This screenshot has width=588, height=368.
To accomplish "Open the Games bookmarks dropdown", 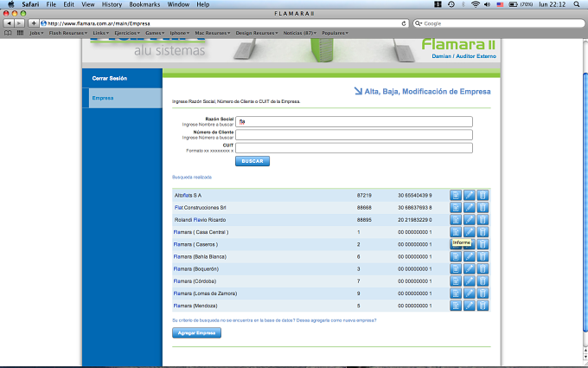I will click(x=155, y=33).
